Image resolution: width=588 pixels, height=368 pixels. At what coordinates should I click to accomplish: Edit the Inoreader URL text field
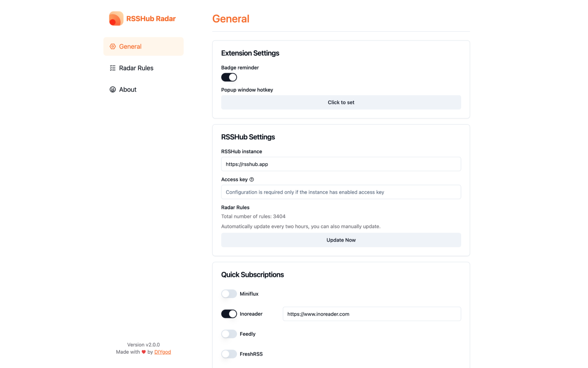[x=372, y=314]
